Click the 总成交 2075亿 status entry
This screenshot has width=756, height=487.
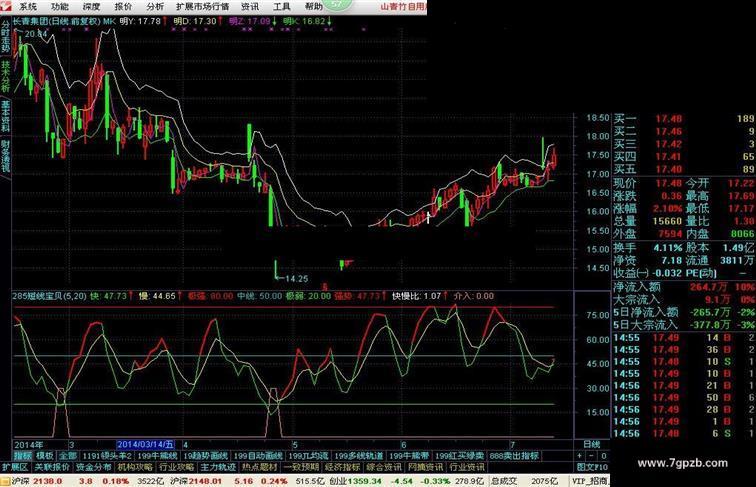525,481
